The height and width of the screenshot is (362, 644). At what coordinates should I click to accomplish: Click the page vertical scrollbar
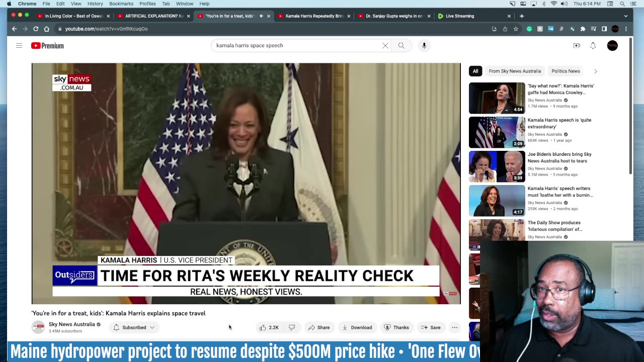(631, 106)
